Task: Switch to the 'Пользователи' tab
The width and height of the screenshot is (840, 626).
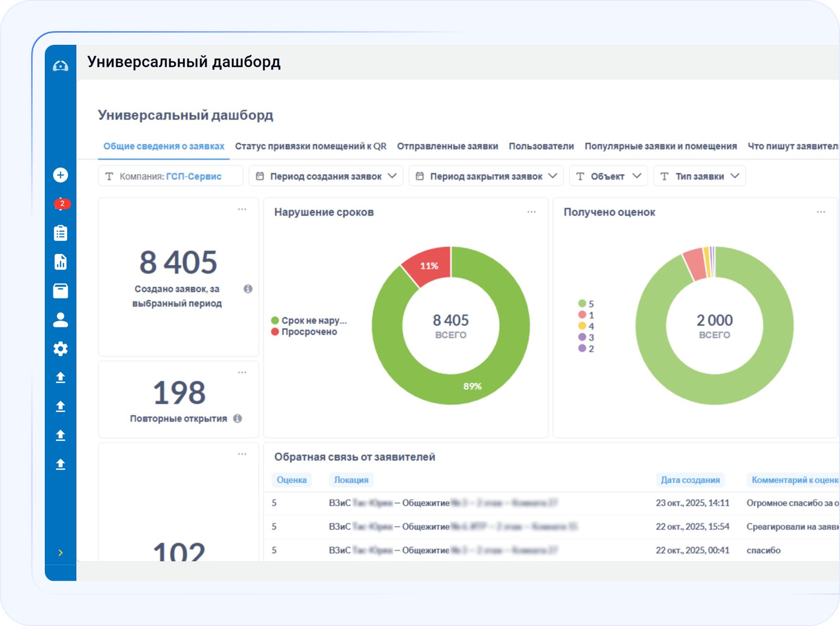Action: (541, 146)
